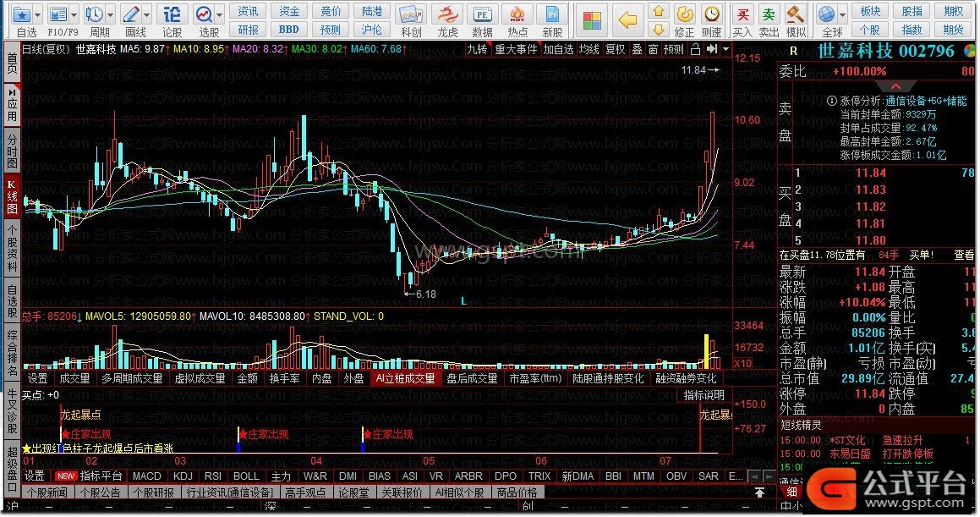Expand the 周期 period dropdown arrow
Screen dimensions: 980x517
pyautogui.click(x=111, y=14)
